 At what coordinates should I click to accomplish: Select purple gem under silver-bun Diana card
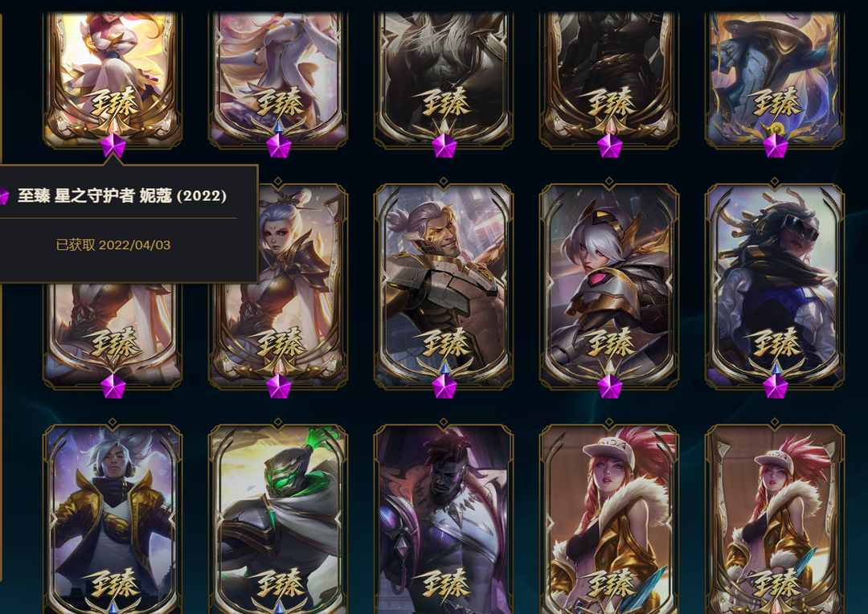click(278, 387)
